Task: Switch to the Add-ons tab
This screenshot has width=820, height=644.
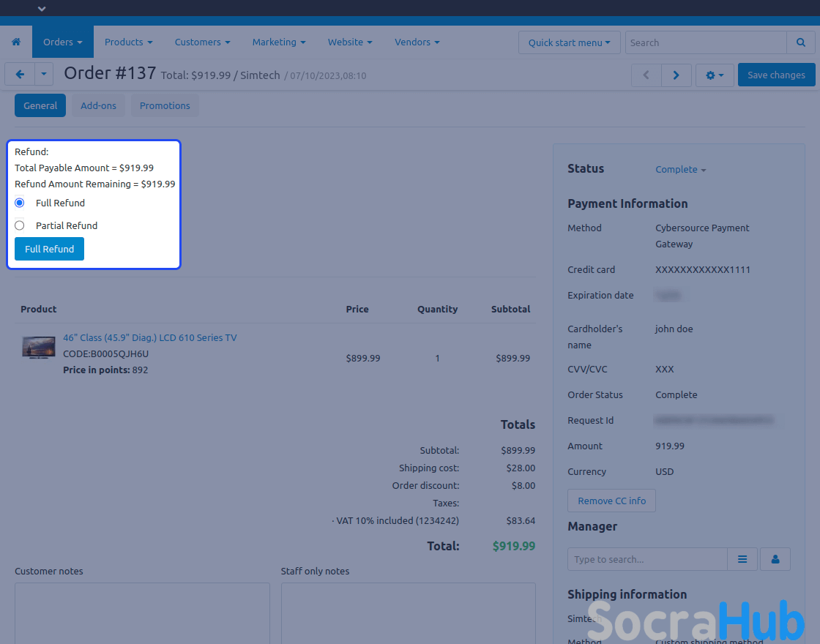Action: click(98, 105)
